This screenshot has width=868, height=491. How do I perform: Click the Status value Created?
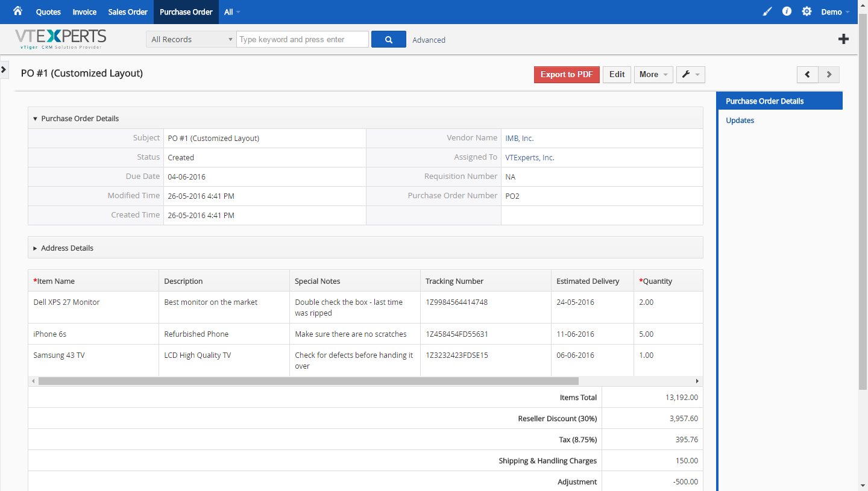click(181, 158)
